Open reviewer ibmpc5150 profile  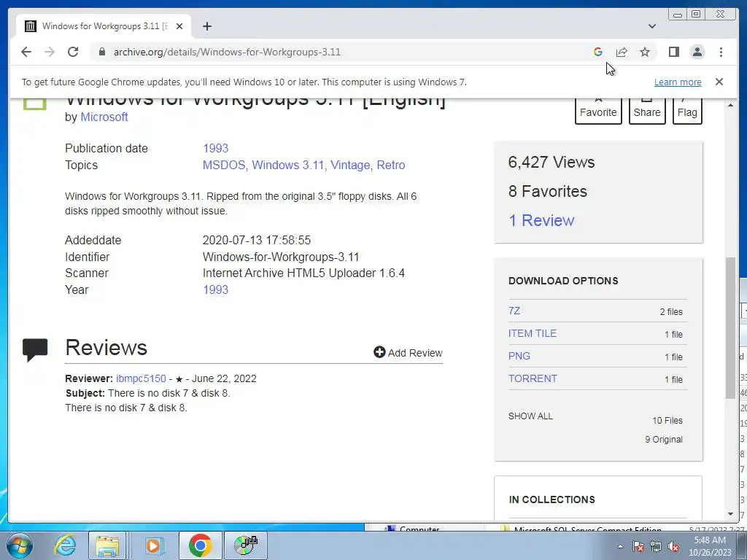[141, 378]
